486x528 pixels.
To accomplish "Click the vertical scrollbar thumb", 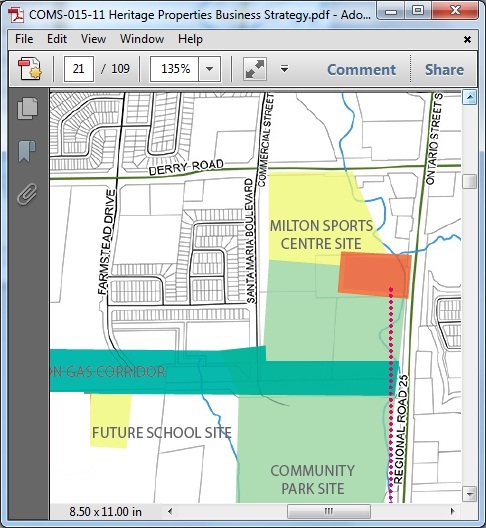I will pyautogui.click(x=469, y=182).
